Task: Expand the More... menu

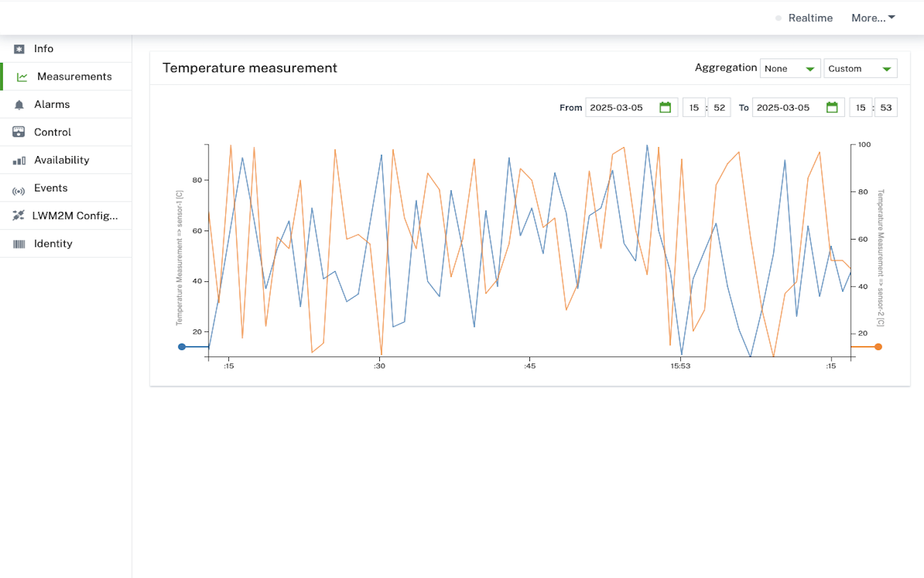Action: 873,18
